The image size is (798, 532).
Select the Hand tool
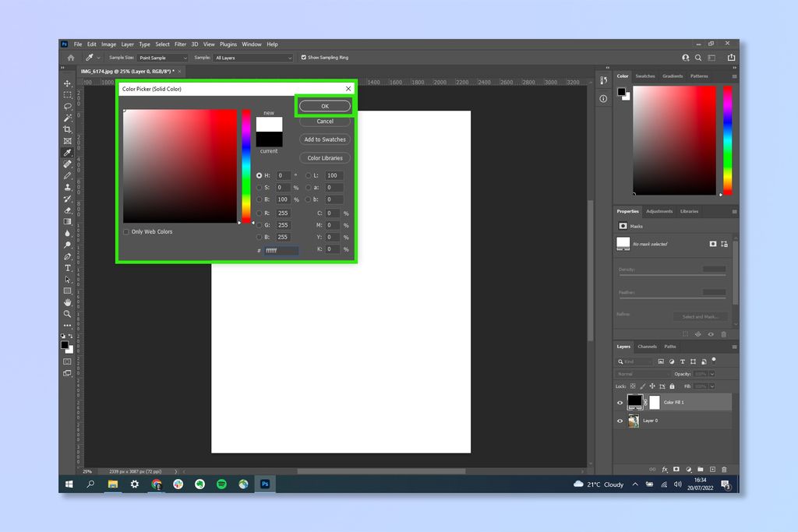(x=67, y=302)
